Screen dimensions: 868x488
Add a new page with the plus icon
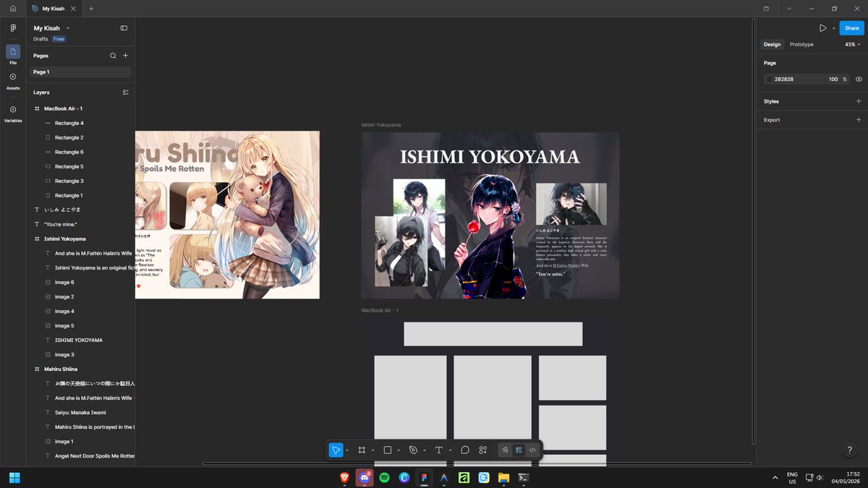tap(125, 56)
